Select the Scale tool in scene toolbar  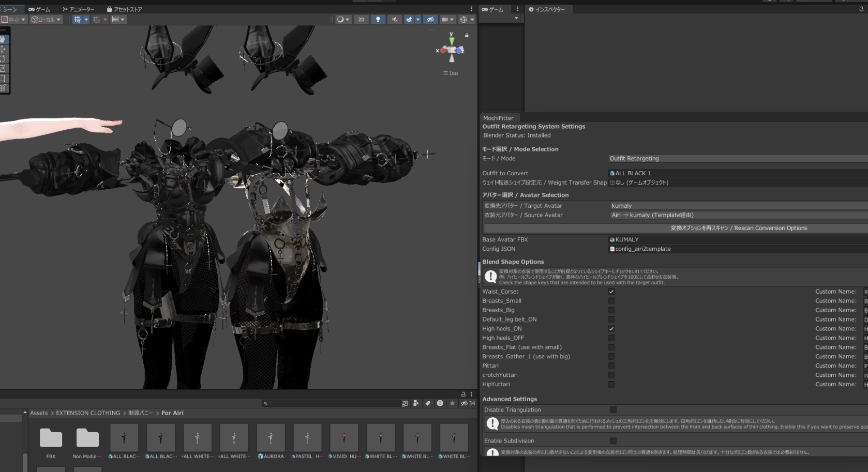(x=3, y=69)
